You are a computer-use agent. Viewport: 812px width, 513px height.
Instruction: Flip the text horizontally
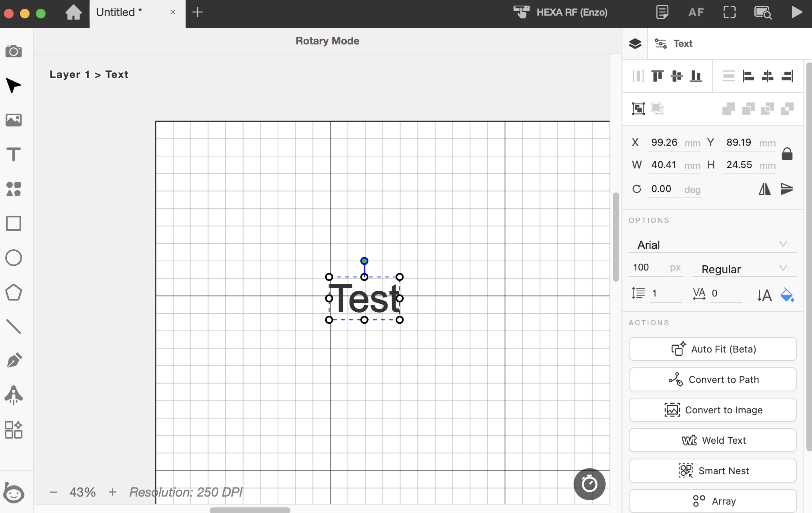click(x=765, y=189)
